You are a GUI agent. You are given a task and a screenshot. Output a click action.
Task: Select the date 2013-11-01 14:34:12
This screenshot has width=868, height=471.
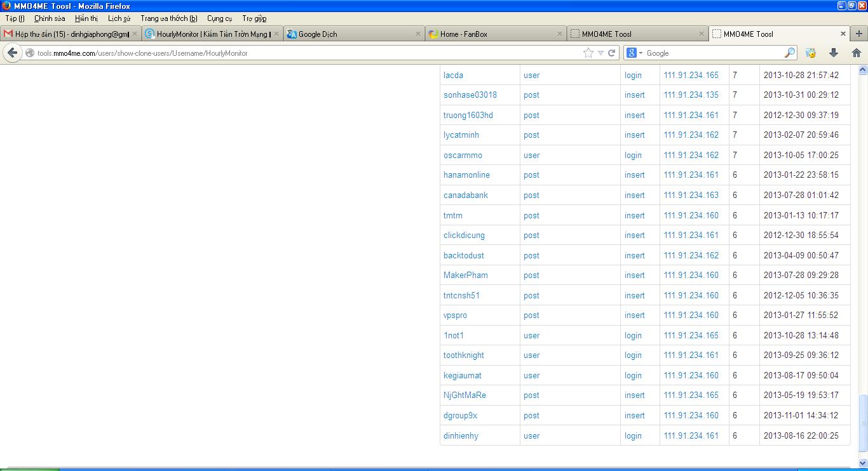pyautogui.click(x=801, y=415)
